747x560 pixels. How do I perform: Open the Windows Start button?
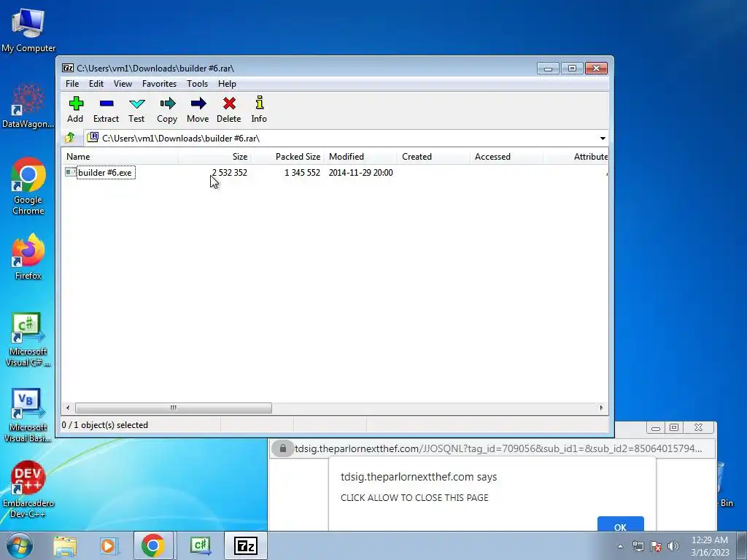pyautogui.click(x=20, y=545)
